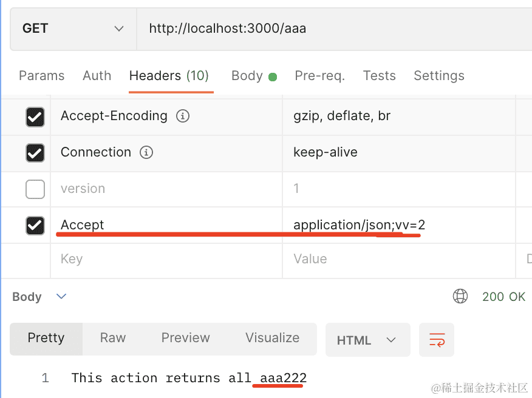Viewport: 532px width, 398px height.
Task: Click the globe network icon
Action: (460, 296)
